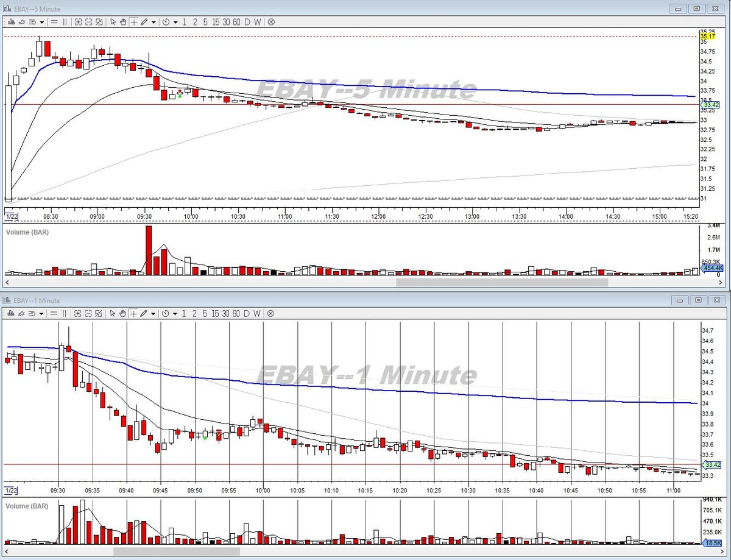Screen dimensions: 731x560
Task: Expand studies dropdown arrow in 1 Minute toolbar
Action: 42,314
